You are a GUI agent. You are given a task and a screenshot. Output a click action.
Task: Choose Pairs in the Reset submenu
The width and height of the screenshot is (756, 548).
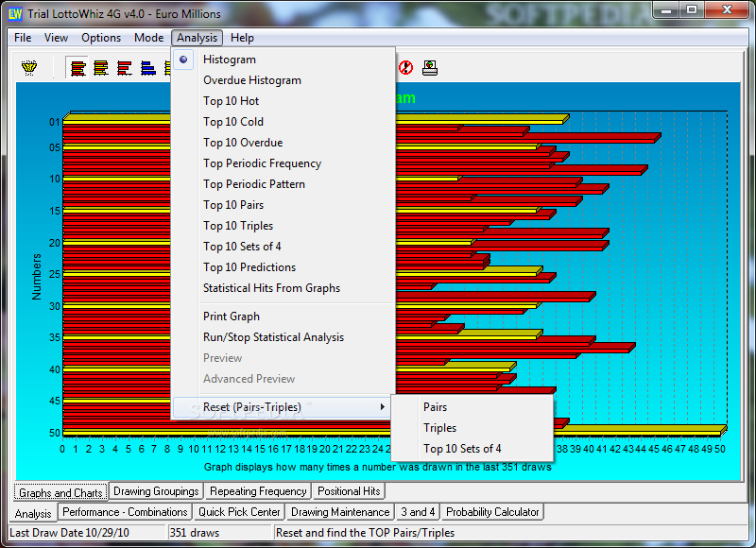tap(472, 407)
